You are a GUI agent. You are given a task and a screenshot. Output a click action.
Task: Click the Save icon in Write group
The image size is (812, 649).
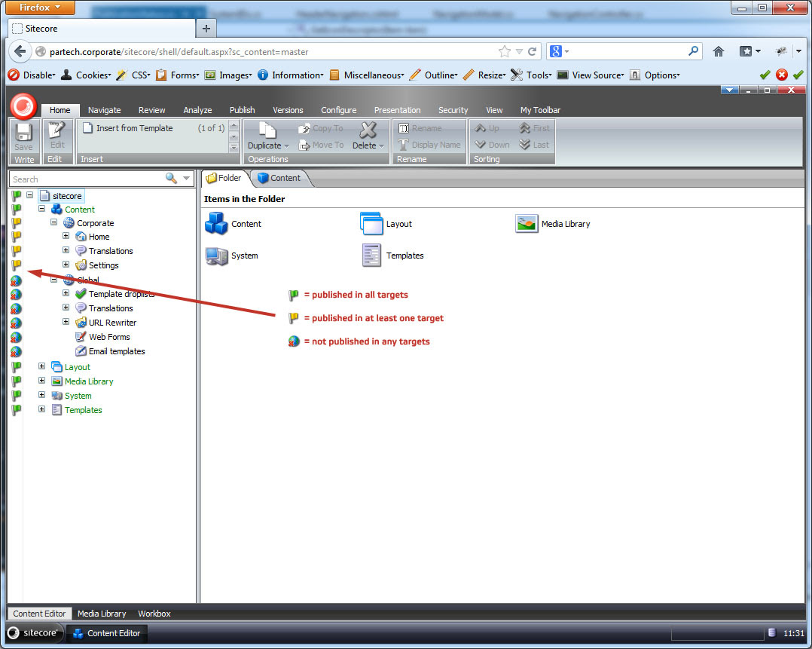pyautogui.click(x=23, y=132)
